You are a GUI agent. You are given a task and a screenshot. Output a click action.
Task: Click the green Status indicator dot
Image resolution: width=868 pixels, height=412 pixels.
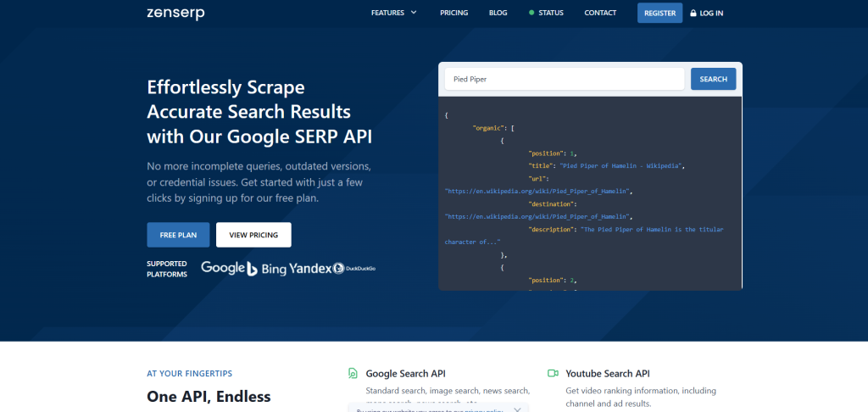[531, 13]
